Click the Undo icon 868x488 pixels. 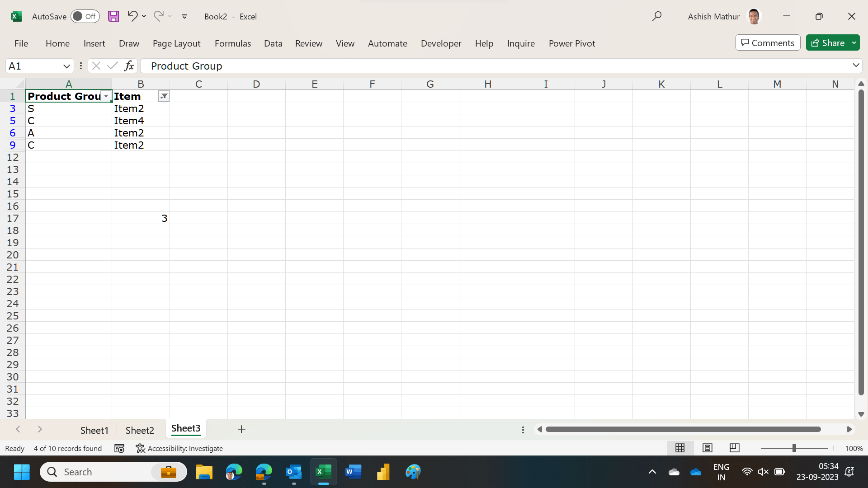[x=132, y=16]
